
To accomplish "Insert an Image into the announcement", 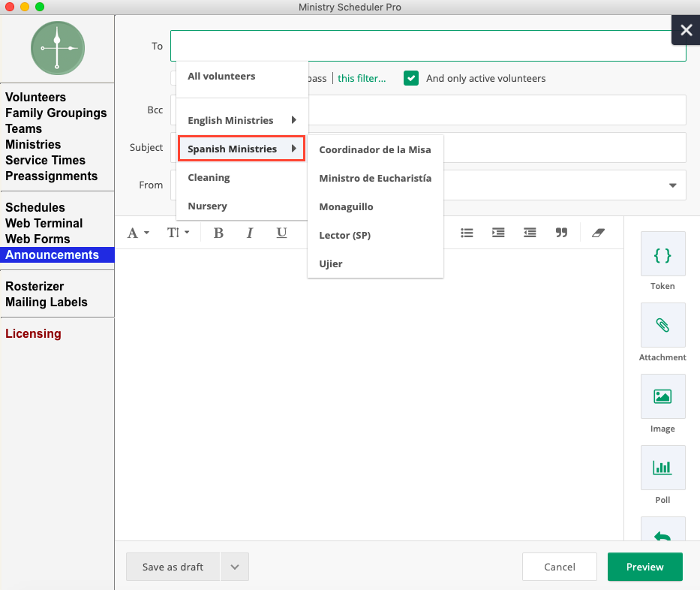I will point(662,397).
